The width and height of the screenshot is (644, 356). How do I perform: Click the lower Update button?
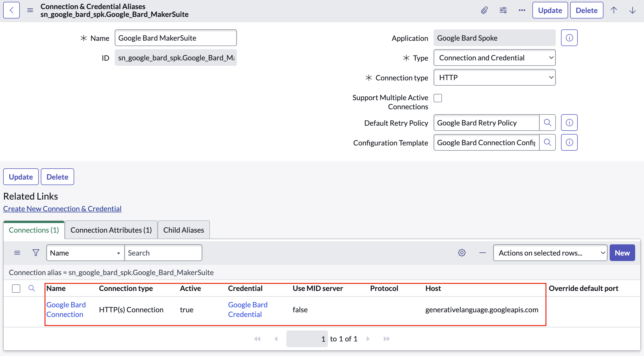(21, 177)
